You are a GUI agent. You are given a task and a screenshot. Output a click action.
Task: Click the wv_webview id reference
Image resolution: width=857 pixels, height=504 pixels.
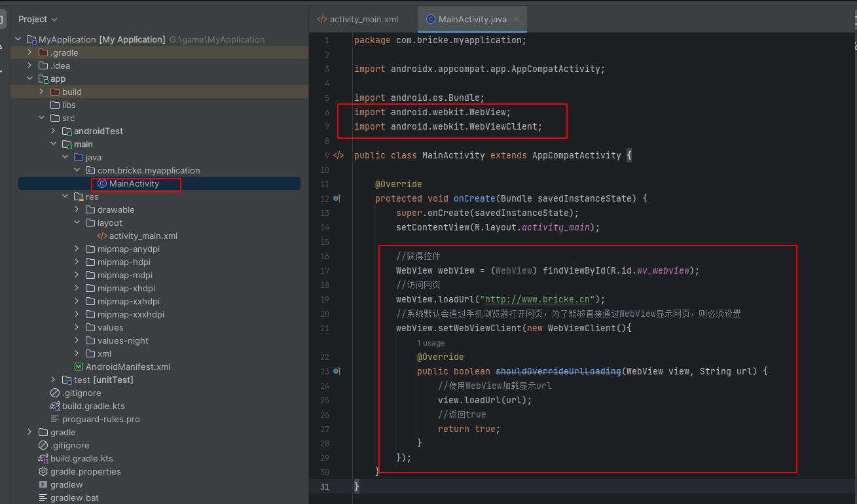coord(663,270)
